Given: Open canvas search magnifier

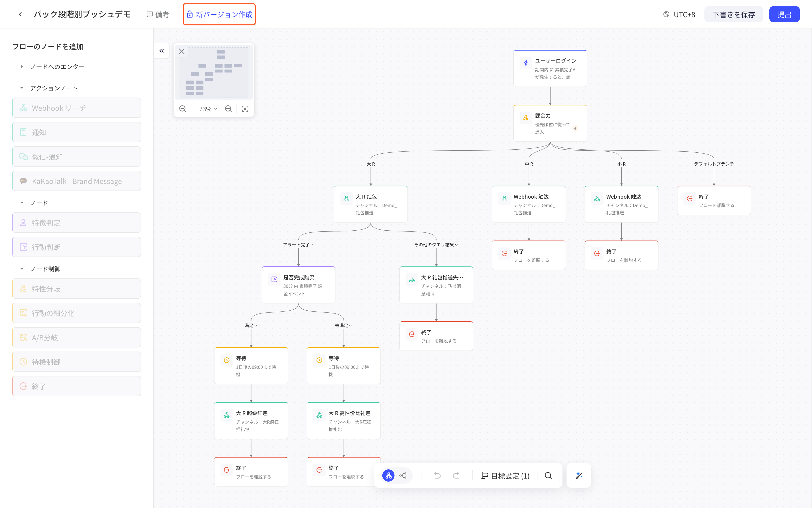Looking at the screenshot, I should [548, 475].
